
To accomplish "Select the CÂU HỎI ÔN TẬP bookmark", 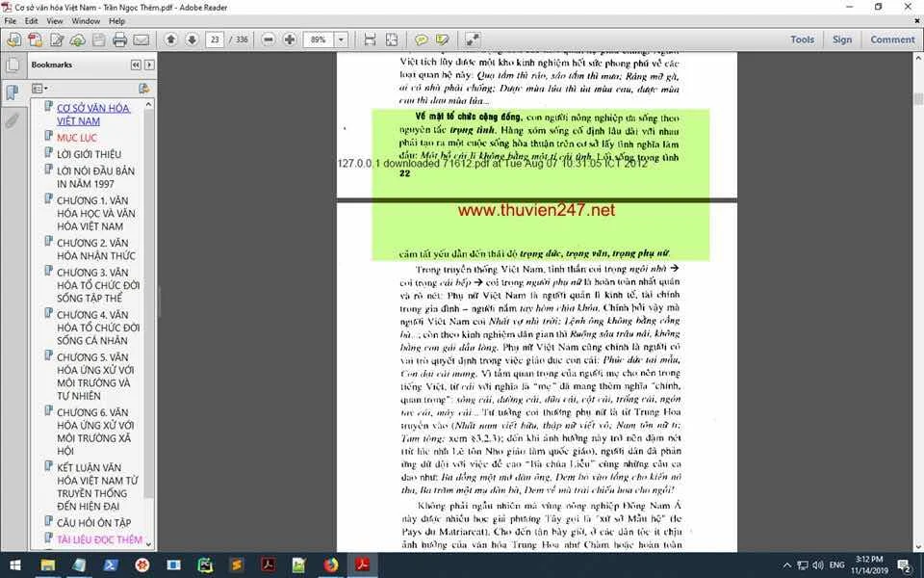I will point(93,522).
